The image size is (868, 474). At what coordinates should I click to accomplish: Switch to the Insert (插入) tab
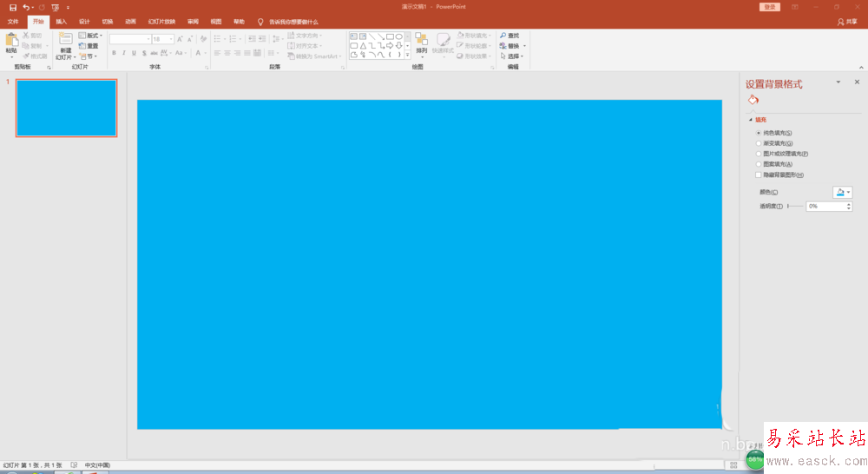click(x=61, y=23)
